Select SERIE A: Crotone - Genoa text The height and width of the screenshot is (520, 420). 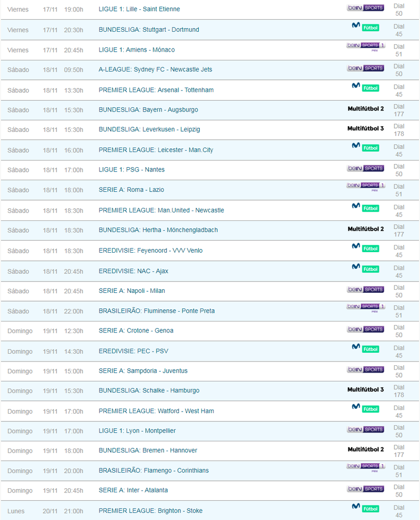coord(136,331)
